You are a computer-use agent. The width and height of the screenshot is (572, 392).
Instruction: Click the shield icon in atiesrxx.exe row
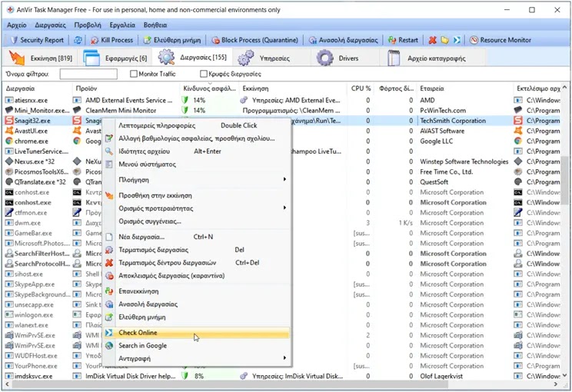[185, 100]
